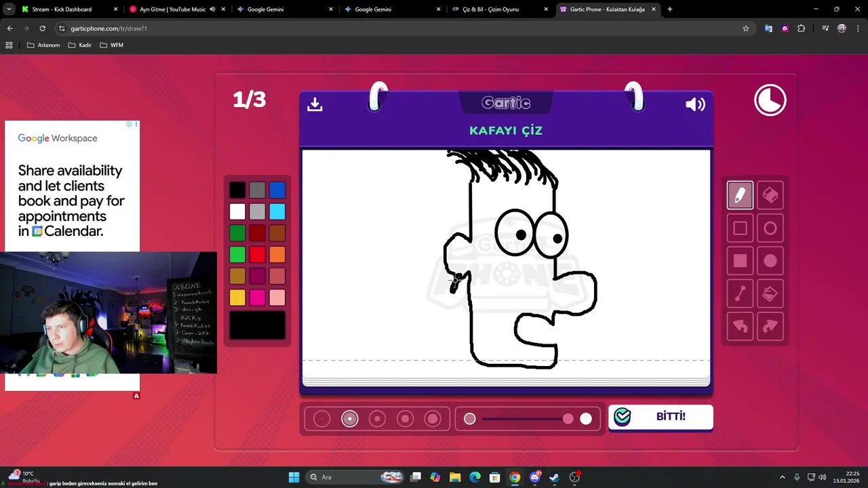868x488 pixels.
Task: Select the largest brush size
Action: click(433, 419)
